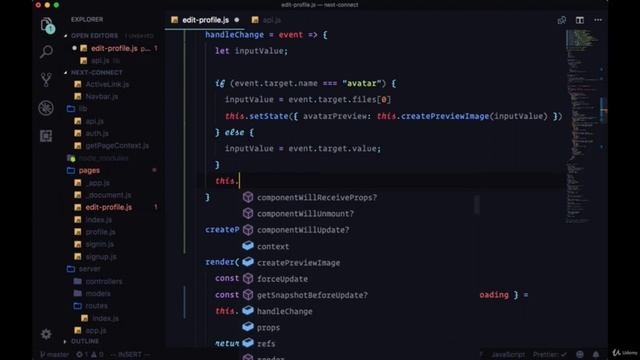Click the Prettier status bar item
The width and height of the screenshot is (640, 360).
point(549,354)
